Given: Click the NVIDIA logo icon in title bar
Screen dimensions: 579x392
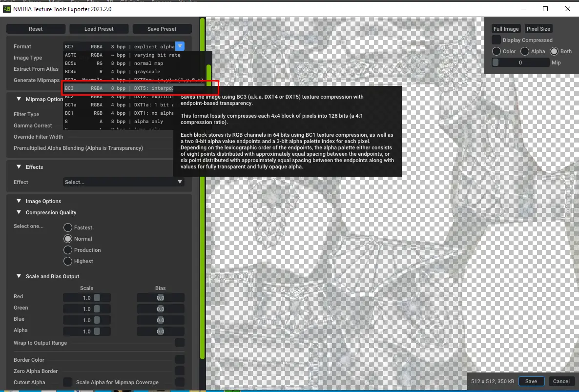Looking at the screenshot, I should pyautogui.click(x=7, y=9).
